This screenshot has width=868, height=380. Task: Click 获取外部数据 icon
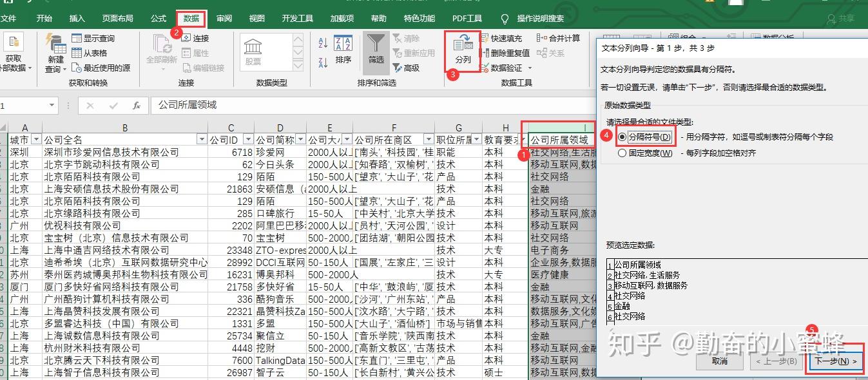coord(13,42)
